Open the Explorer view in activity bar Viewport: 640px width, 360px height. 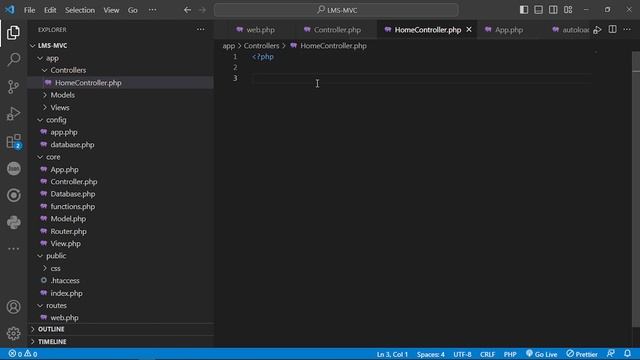13,33
